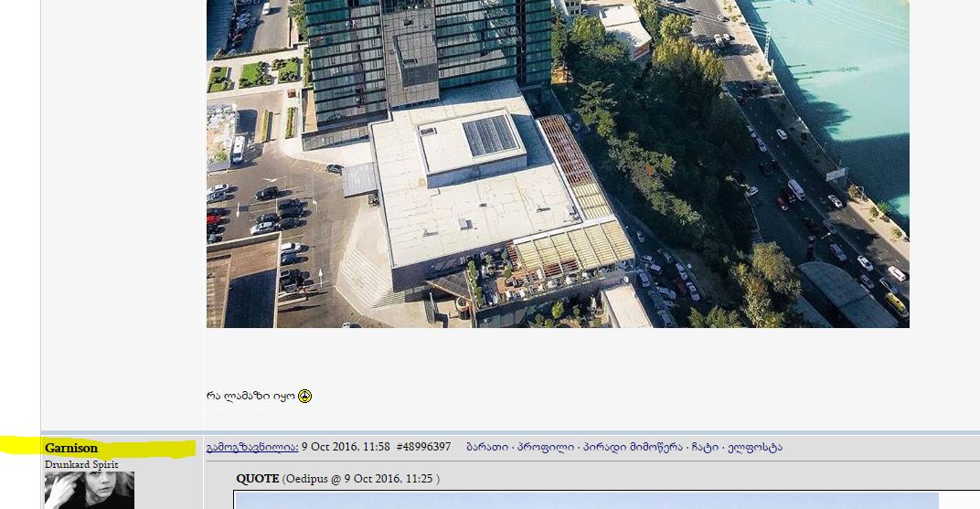Open the პროფილი link
This screenshot has width=980, height=509.
[546, 447]
